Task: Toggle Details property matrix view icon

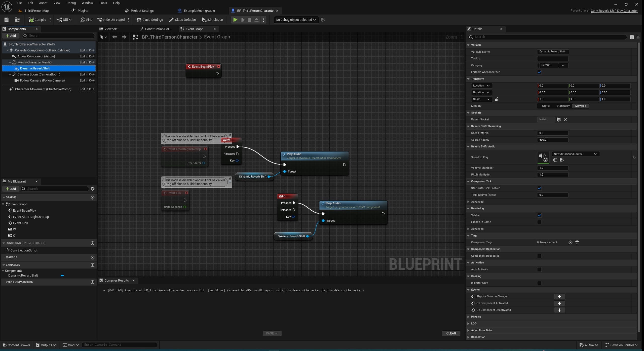Action: pos(632,37)
